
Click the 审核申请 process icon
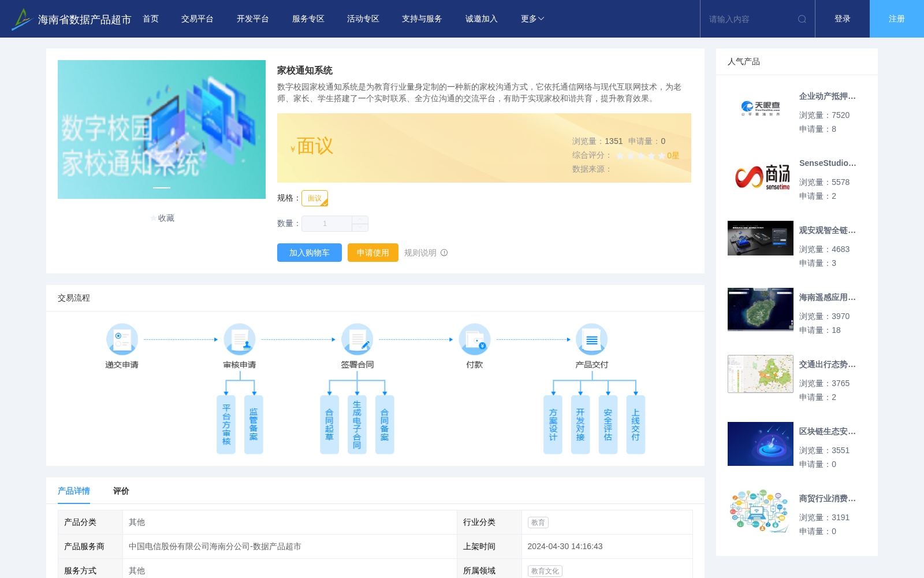click(240, 339)
